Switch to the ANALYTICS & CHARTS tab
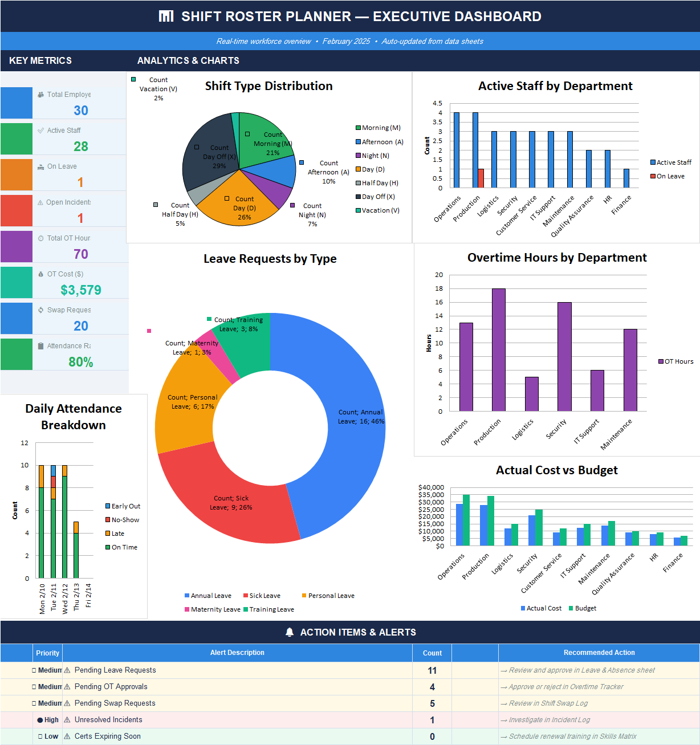The image size is (700, 745). pos(188,61)
